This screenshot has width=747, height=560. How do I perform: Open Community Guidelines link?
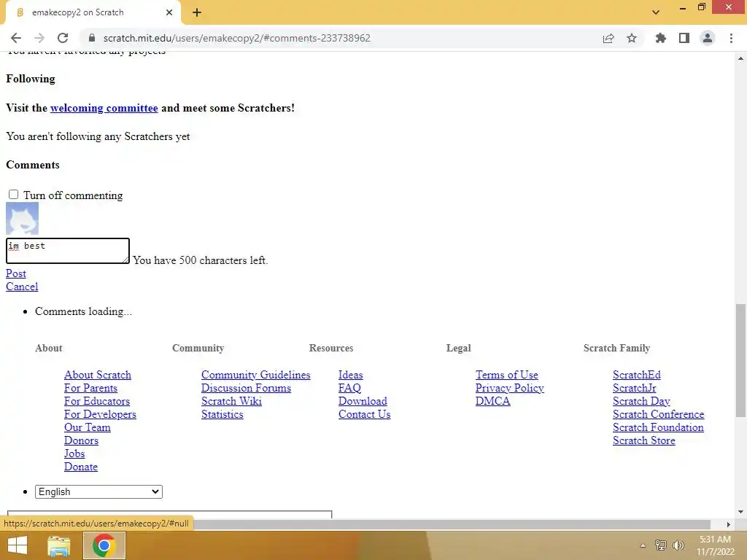click(x=255, y=375)
